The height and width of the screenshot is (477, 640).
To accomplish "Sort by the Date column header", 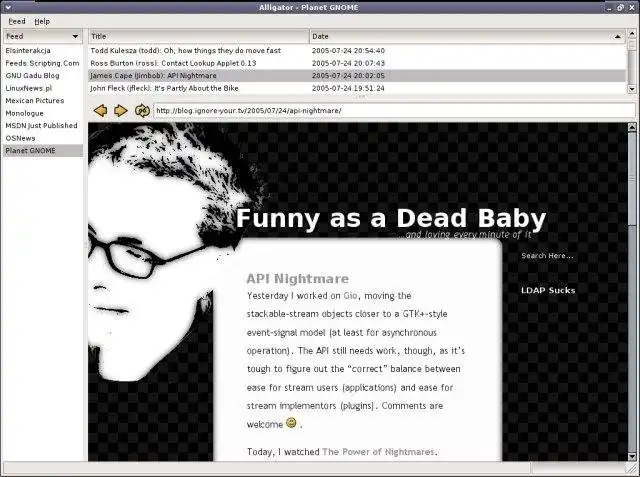I will pyautogui.click(x=468, y=36).
